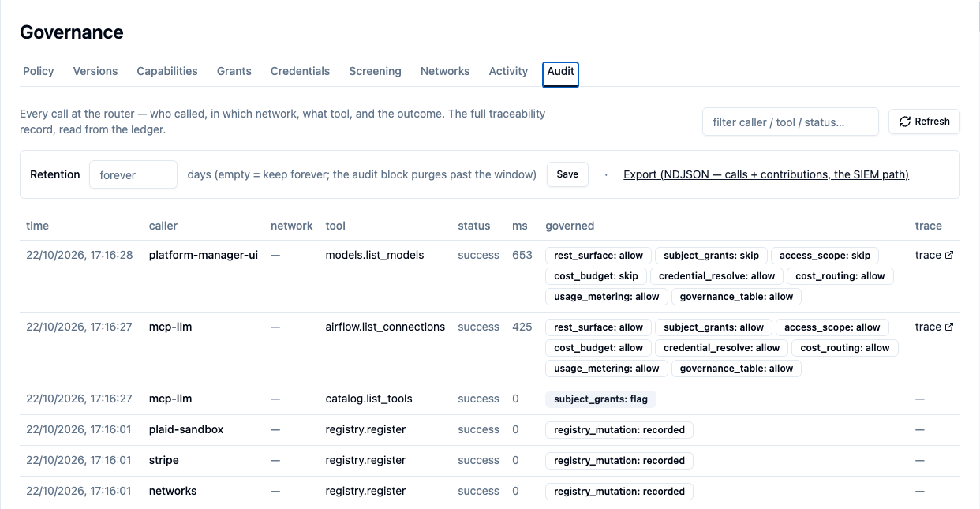The height and width of the screenshot is (509, 980).
Task: Open trace external-link icon for airflow.list_connections row
Action: tap(949, 327)
